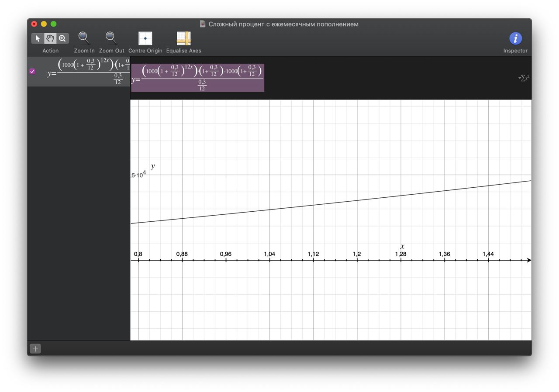Click the Zoom Out magnifier icon
This screenshot has width=559, height=392.
111,38
